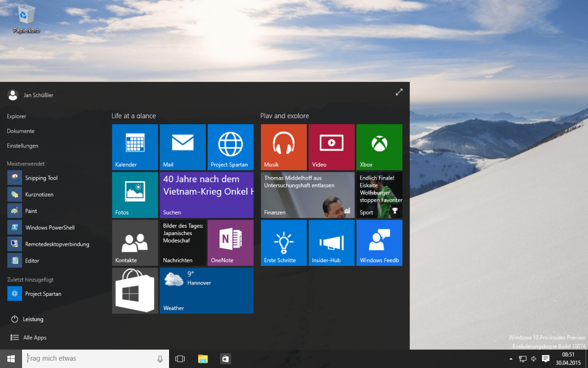Image resolution: width=588 pixels, height=368 pixels.
Task: Open the Kalender tile
Action: pos(135,147)
